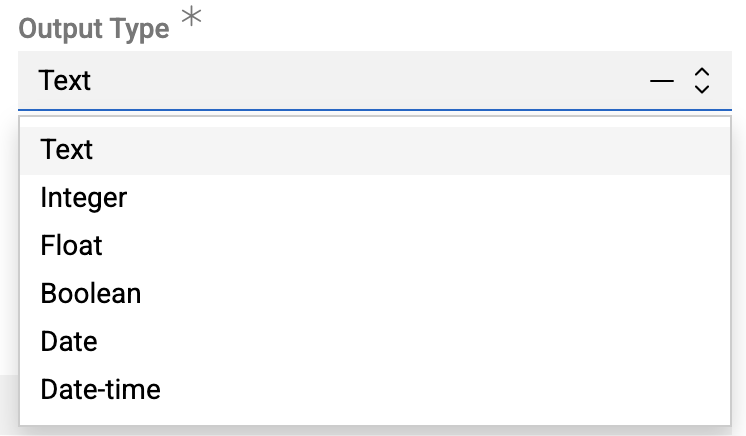The height and width of the screenshot is (436, 746).
Task: Clear the selected Text value using dash icon
Action: point(662,80)
